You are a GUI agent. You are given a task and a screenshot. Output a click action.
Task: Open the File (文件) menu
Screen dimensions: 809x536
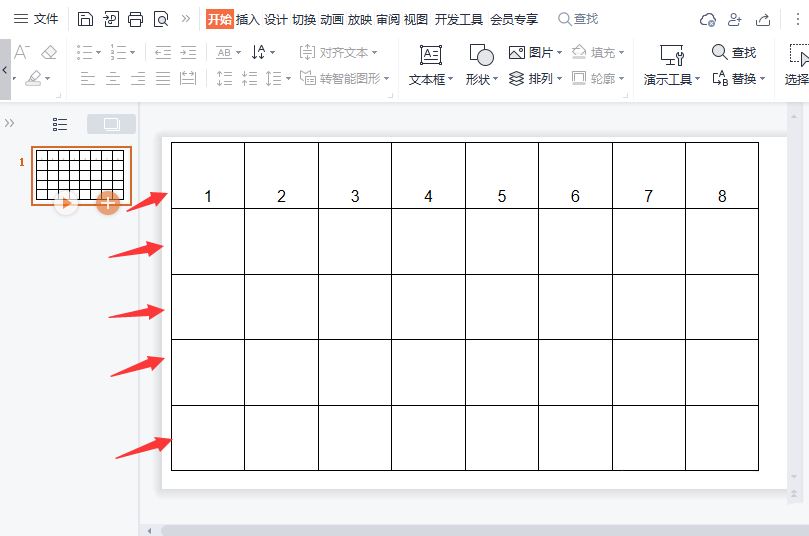(36, 19)
